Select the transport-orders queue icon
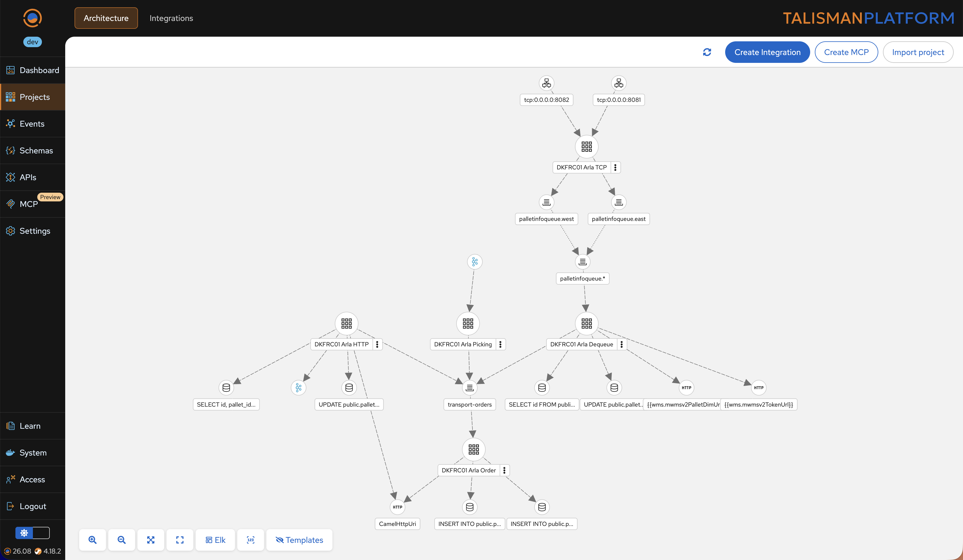The height and width of the screenshot is (560, 963). pyautogui.click(x=470, y=388)
